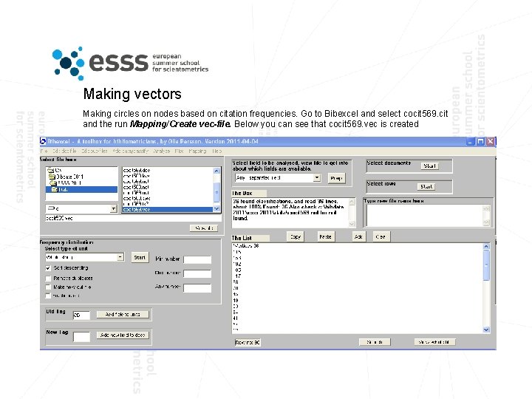Click the View whole file button
This screenshot has height=399, width=532.
pos(434,342)
